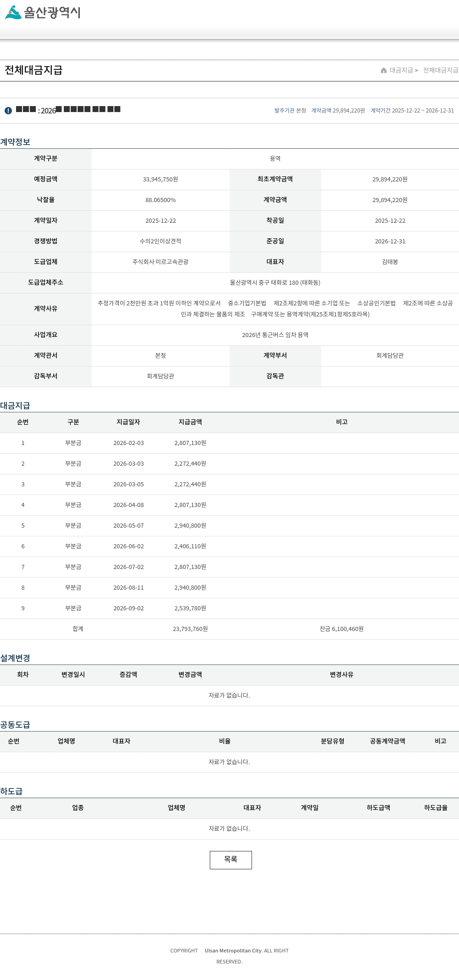459x980 pixels.
Task: Click the home icon in breadcrumb
Action: [384, 70]
